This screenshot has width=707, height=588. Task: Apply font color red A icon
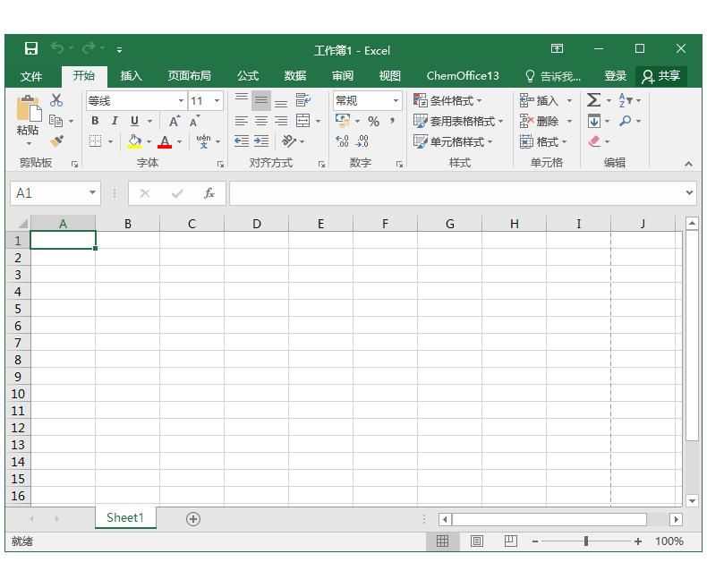click(x=165, y=141)
